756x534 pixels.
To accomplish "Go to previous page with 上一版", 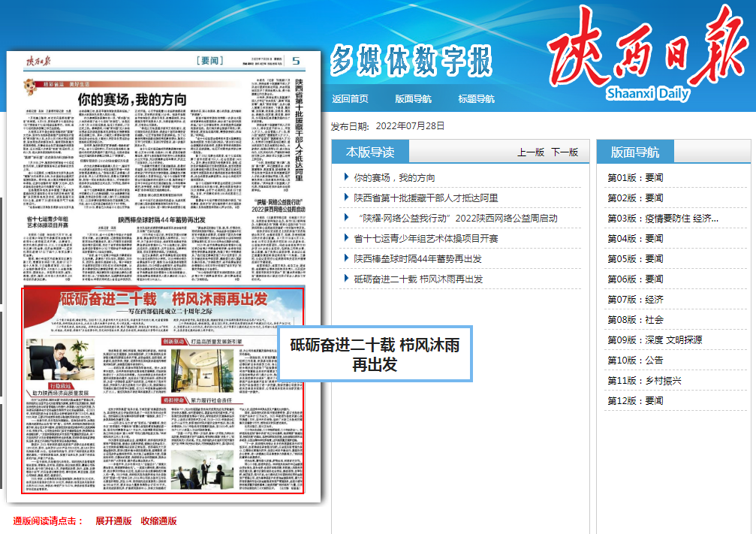I will [x=530, y=152].
